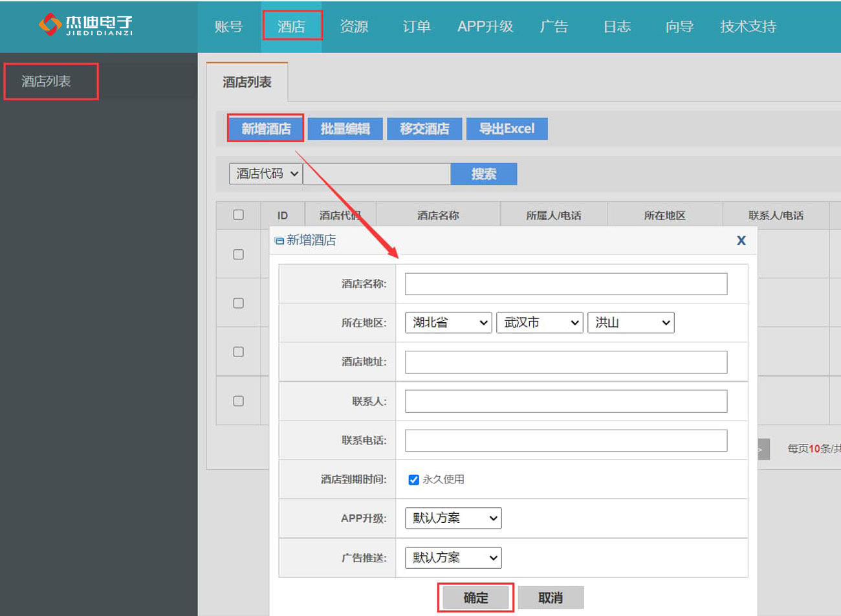
Task: Close the 新增酒店 dialog with X
Action: click(741, 240)
